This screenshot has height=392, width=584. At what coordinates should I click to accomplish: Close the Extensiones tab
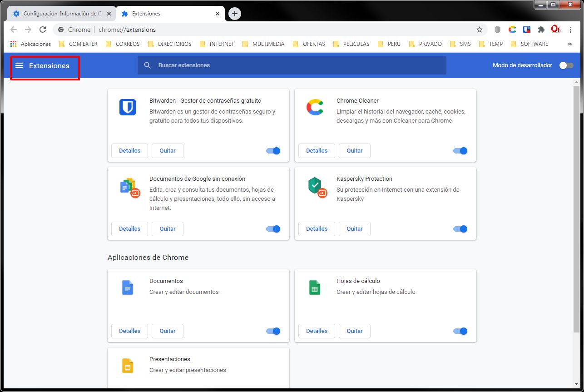click(218, 14)
